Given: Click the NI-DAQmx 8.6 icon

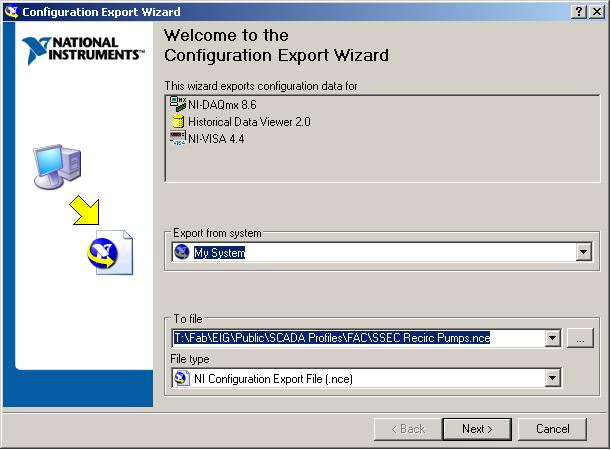Looking at the screenshot, I should click(x=178, y=104).
